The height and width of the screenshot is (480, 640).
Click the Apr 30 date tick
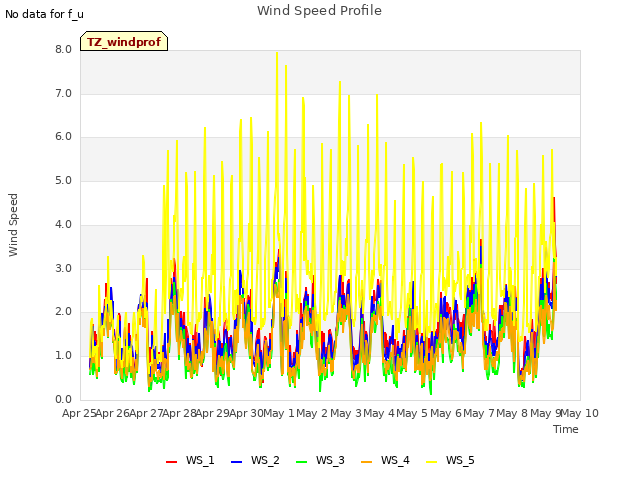[246, 413]
